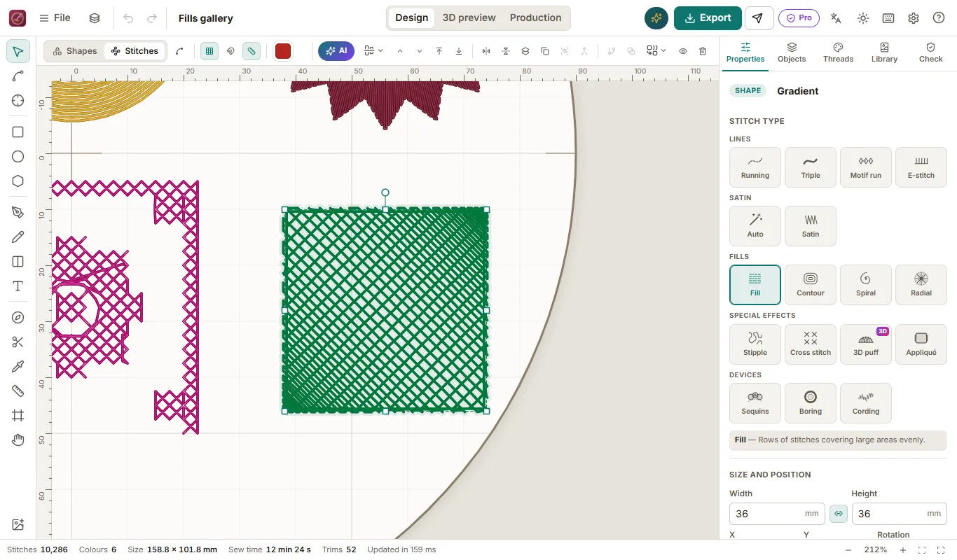Open the Objects panel tab

(792, 52)
